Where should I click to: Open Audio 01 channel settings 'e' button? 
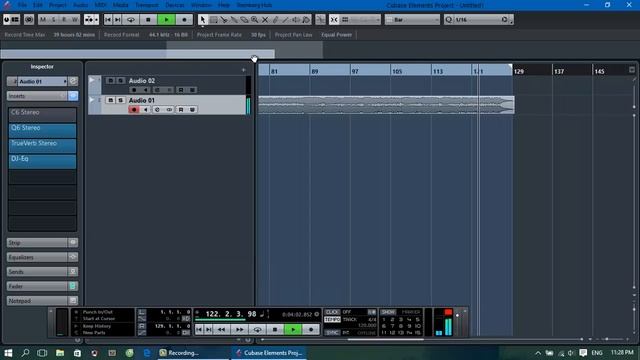coord(157,109)
